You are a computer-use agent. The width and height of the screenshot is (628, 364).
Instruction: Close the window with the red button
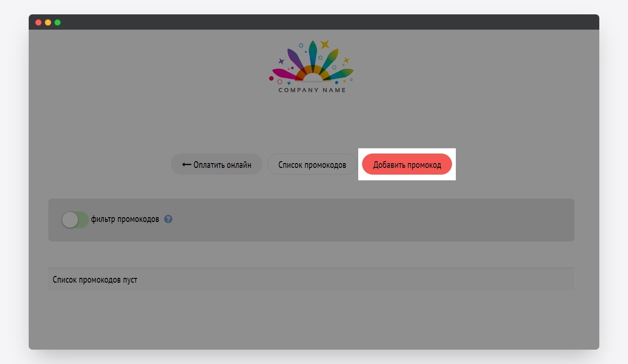(38, 22)
